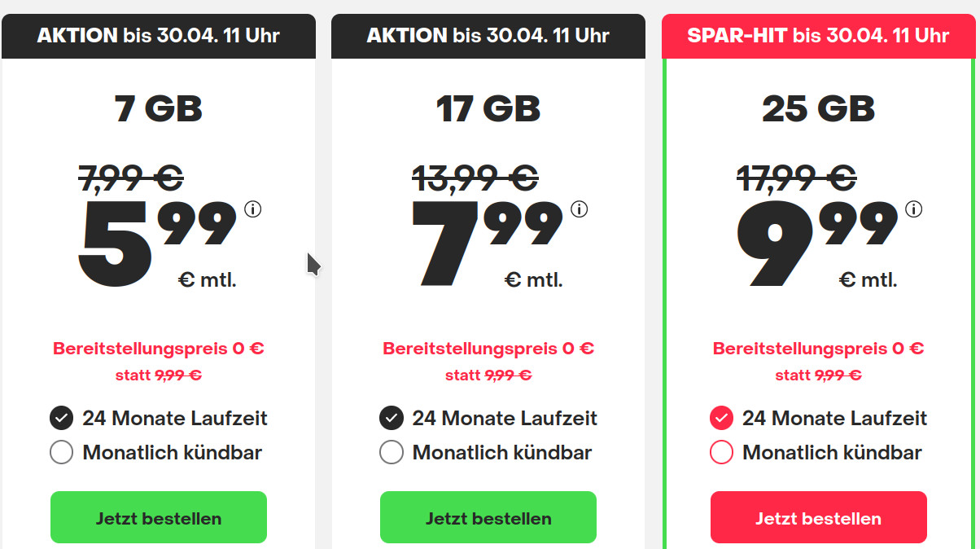980x549 pixels.
Task: Click the 25 GB tariff headline
Action: [818, 107]
